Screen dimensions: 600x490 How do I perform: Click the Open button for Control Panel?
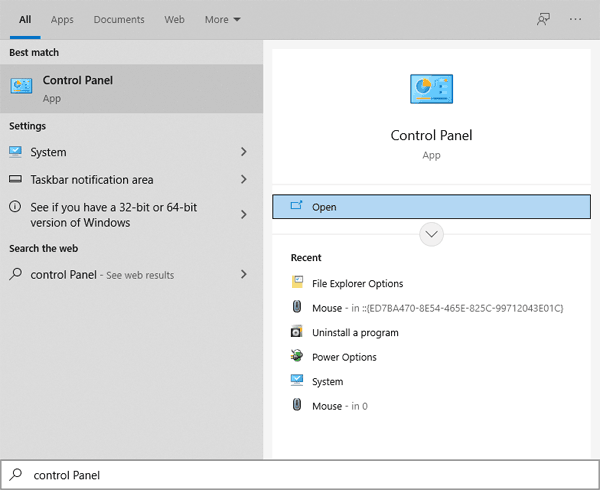click(431, 207)
